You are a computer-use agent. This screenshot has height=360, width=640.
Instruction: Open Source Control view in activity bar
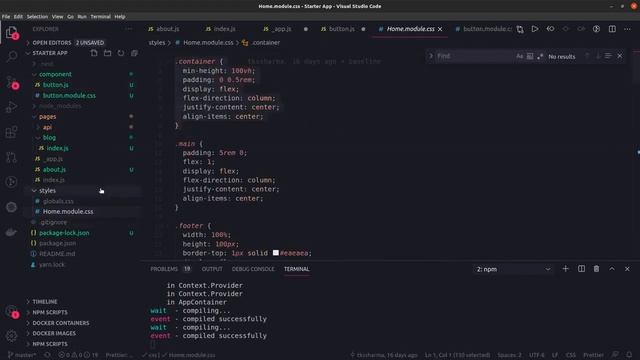[11, 82]
